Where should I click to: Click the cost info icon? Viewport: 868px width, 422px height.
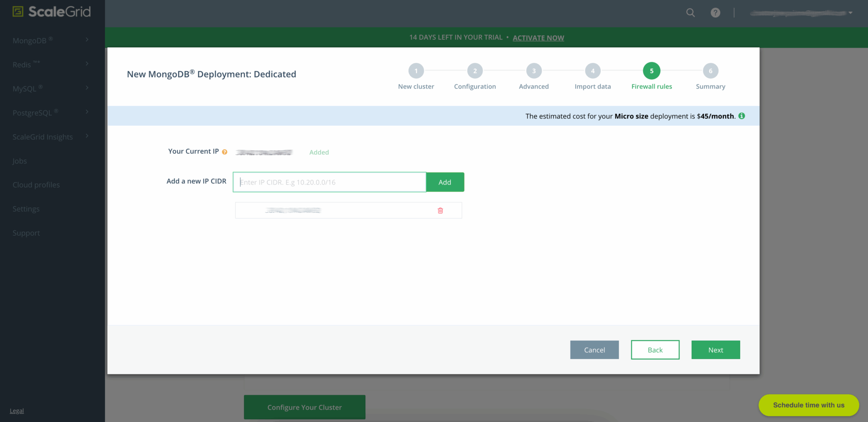(742, 116)
